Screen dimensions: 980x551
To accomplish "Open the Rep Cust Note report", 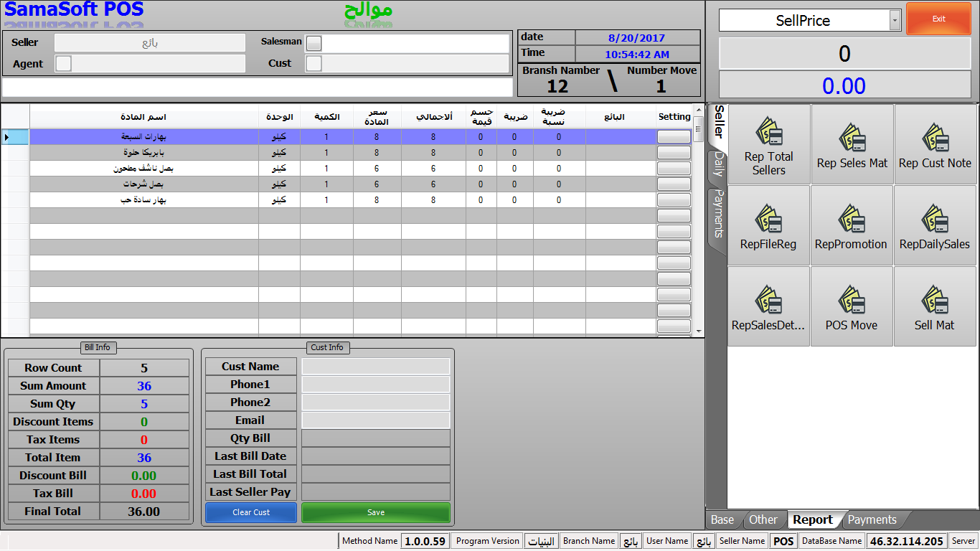I will [936, 145].
